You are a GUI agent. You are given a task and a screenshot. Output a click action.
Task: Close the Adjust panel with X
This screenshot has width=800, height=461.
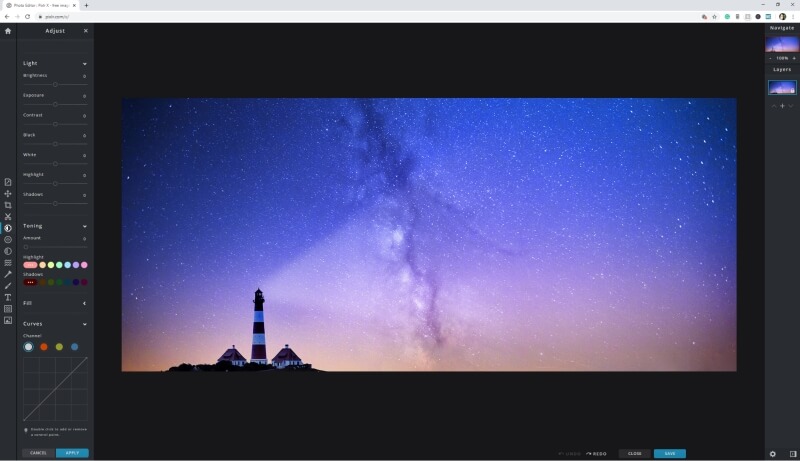86,31
